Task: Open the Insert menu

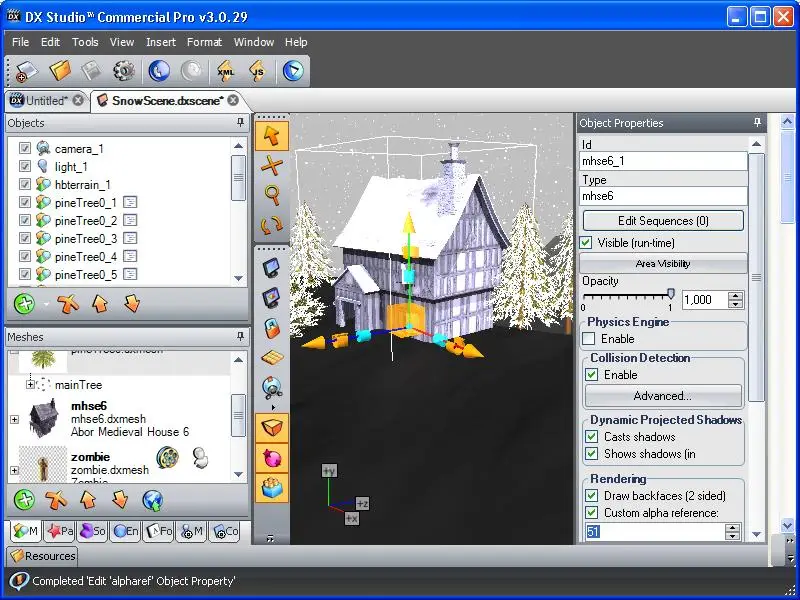Action: tap(161, 42)
